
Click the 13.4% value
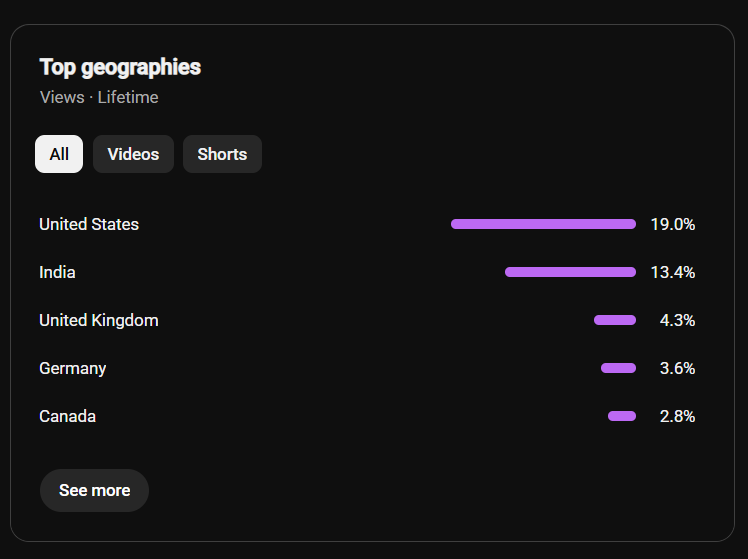coord(673,272)
